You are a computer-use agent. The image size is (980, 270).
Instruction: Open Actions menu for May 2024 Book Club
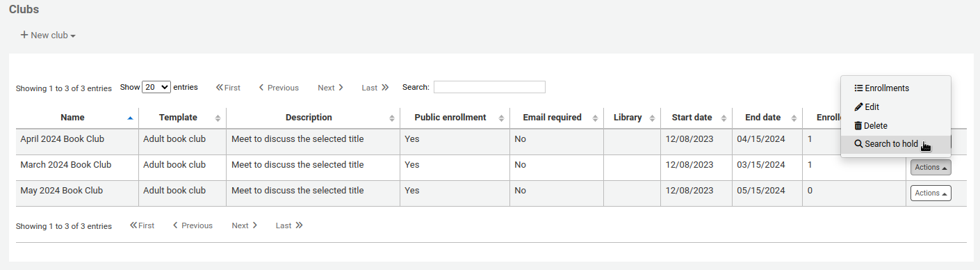[931, 193]
